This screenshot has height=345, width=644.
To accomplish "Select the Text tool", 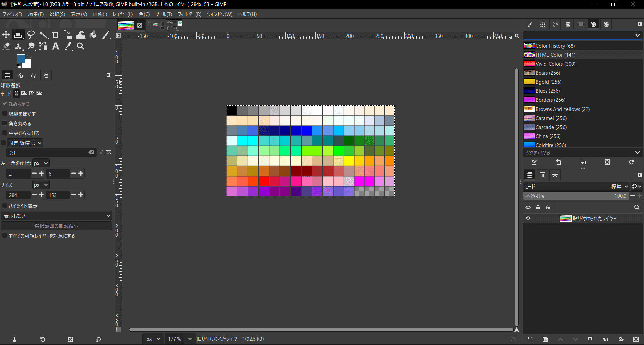I will coord(56,46).
